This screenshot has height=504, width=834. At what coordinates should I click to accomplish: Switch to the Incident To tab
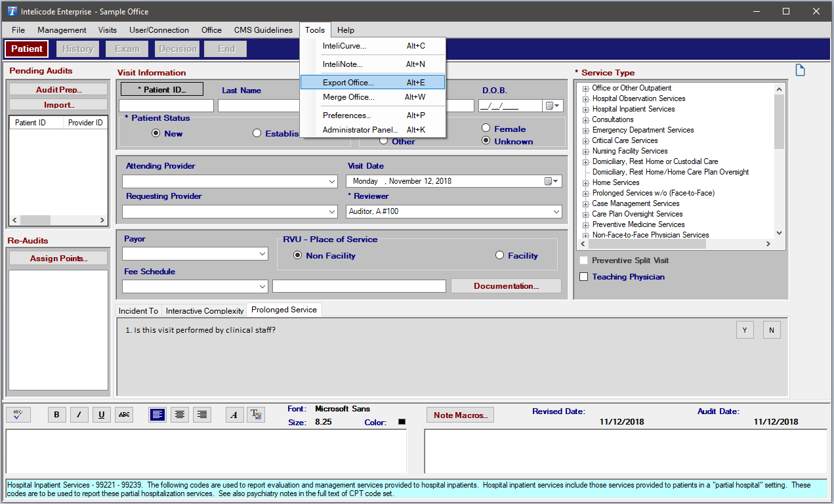[x=138, y=311]
